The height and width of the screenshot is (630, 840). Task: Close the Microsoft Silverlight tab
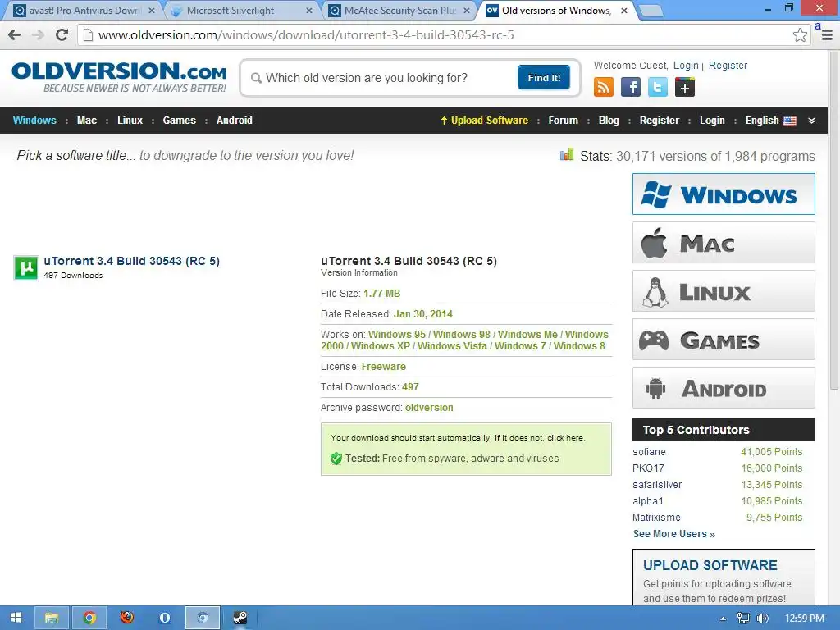pyautogui.click(x=309, y=10)
